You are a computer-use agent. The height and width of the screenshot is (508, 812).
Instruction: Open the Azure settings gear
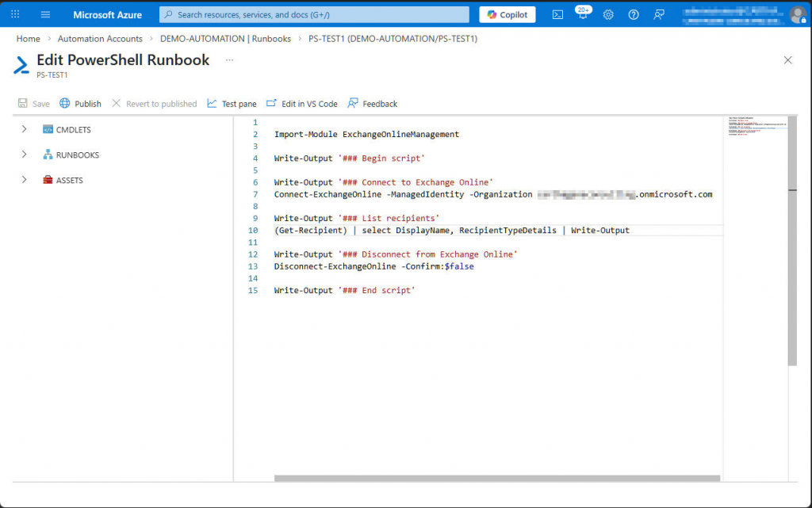(x=608, y=14)
